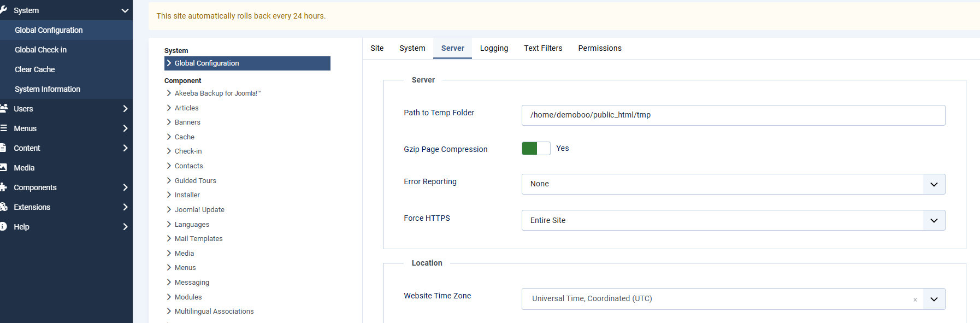Image resolution: width=980 pixels, height=323 pixels.
Task: Click the Content file icon in sidebar
Action: (3, 148)
